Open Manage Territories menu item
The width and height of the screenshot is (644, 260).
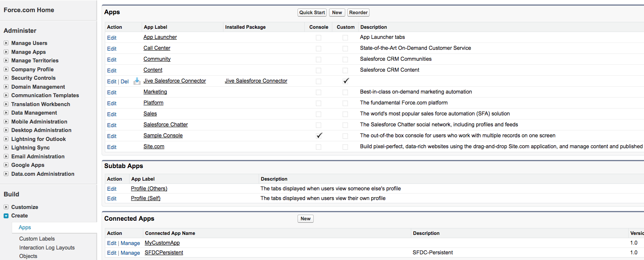(35, 60)
